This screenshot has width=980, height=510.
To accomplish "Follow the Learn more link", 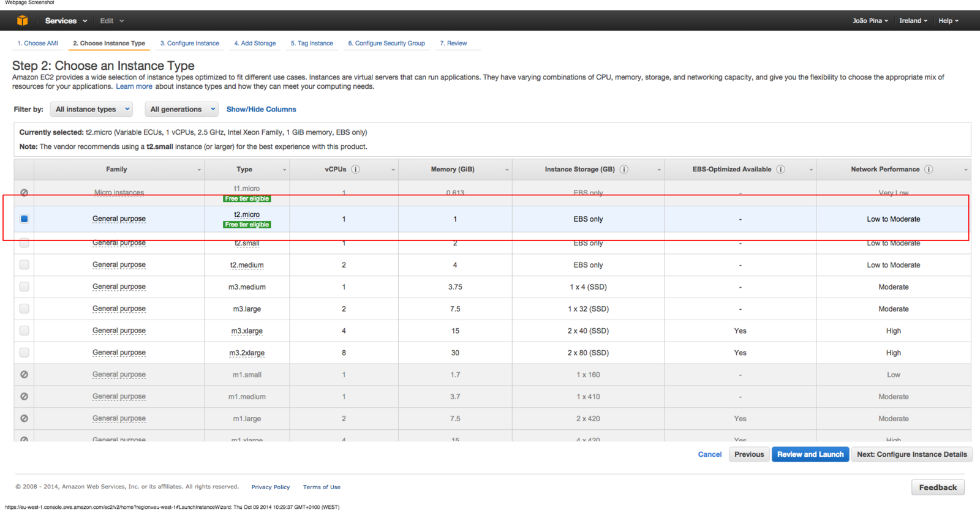I will point(134,86).
